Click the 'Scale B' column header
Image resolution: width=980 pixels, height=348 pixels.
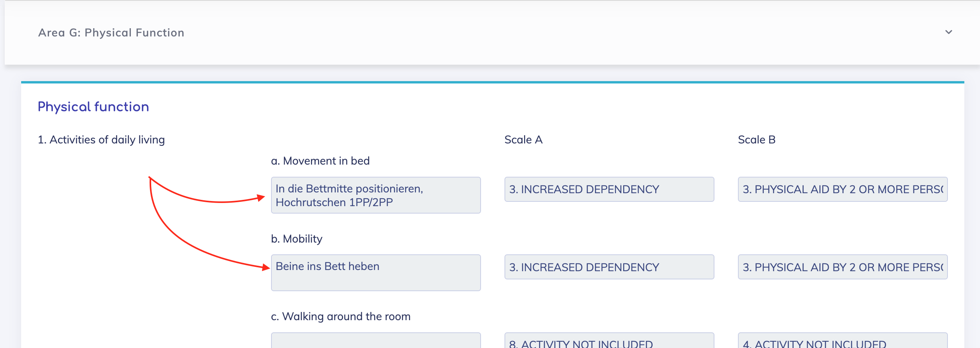pos(756,140)
